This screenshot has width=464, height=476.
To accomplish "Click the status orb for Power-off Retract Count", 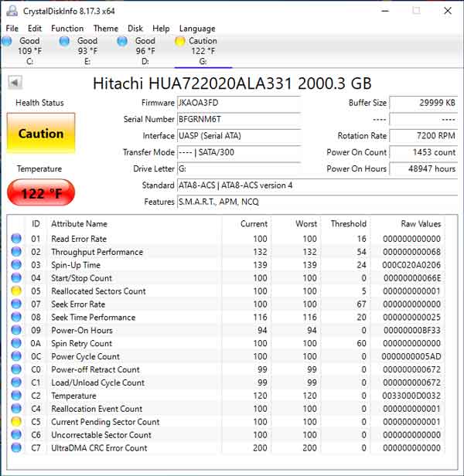I will click(16, 369).
